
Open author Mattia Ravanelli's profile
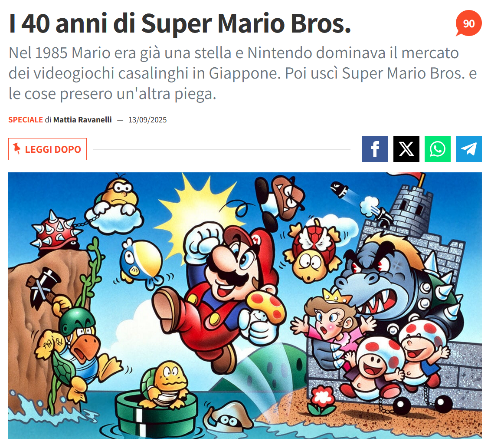[82, 120]
